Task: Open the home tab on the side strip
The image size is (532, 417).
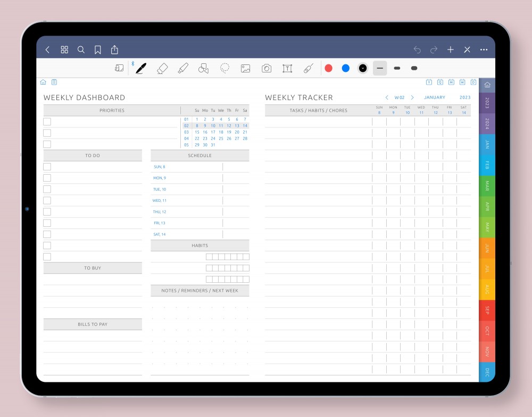Action: [487, 85]
